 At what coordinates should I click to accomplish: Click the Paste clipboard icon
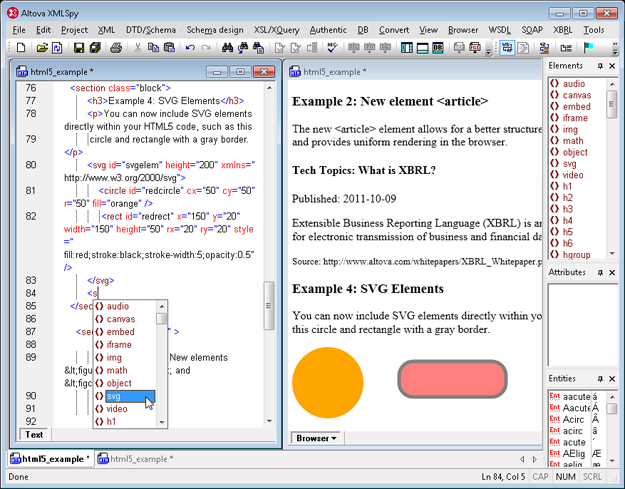[x=170, y=48]
